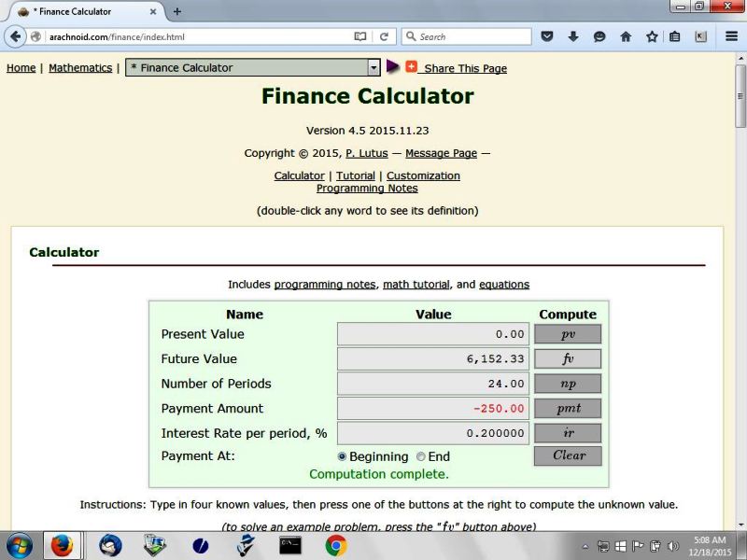Image resolution: width=747 pixels, height=560 pixels.
Task: Show bookmarks list icon
Action: pos(674,36)
